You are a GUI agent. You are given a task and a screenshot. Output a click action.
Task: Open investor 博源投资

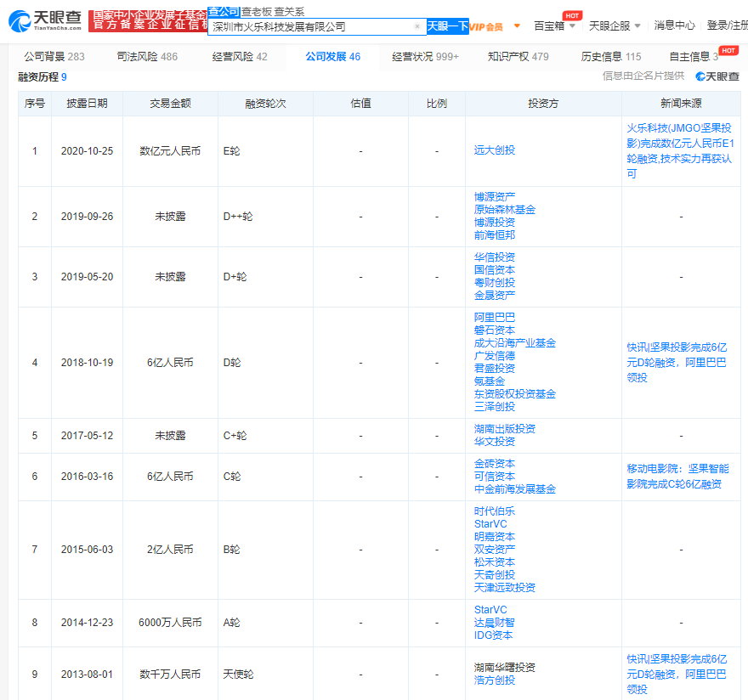(x=494, y=223)
